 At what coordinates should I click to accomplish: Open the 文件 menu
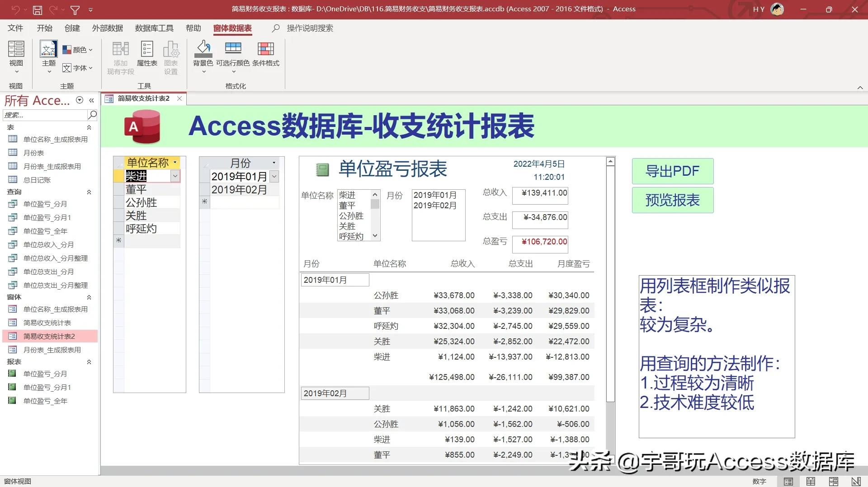pyautogui.click(x=15, y=28)
